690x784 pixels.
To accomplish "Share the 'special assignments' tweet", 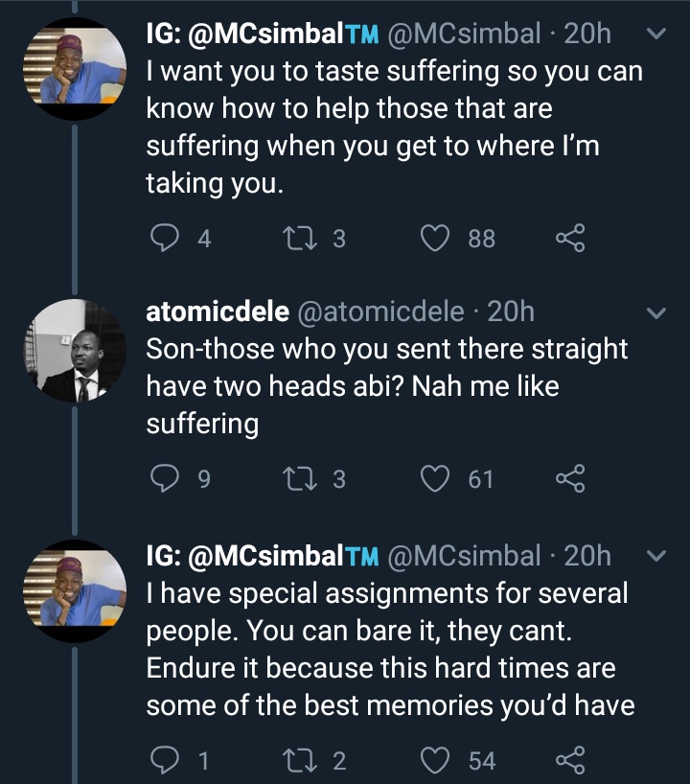I will click(570, 760).
